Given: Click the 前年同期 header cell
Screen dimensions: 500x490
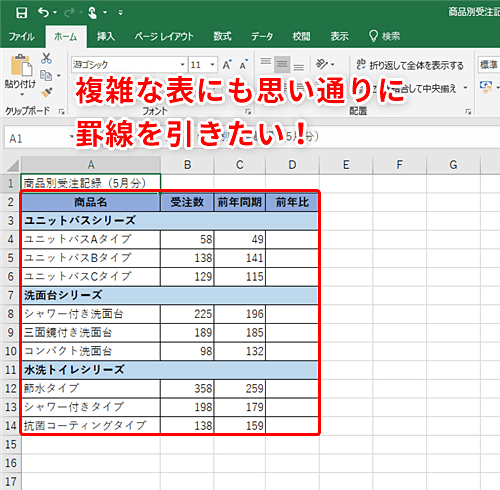Looking at the screenshot, I should pos(240,202).
